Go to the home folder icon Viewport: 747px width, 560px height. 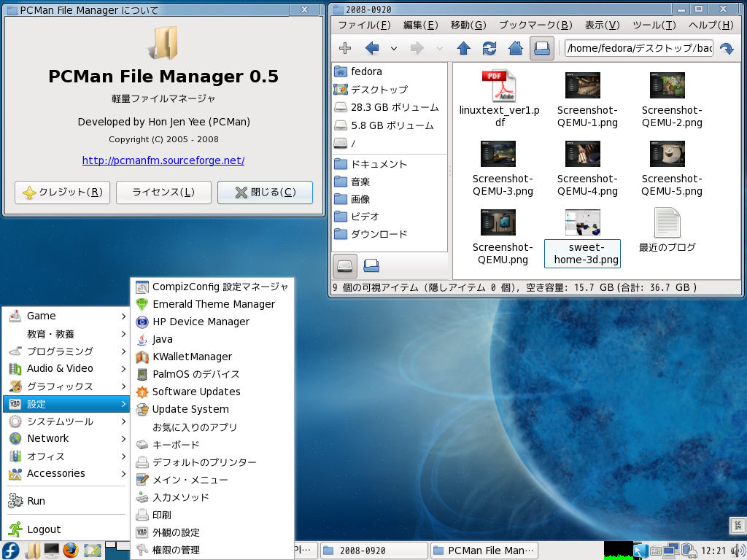coord(516,48)
